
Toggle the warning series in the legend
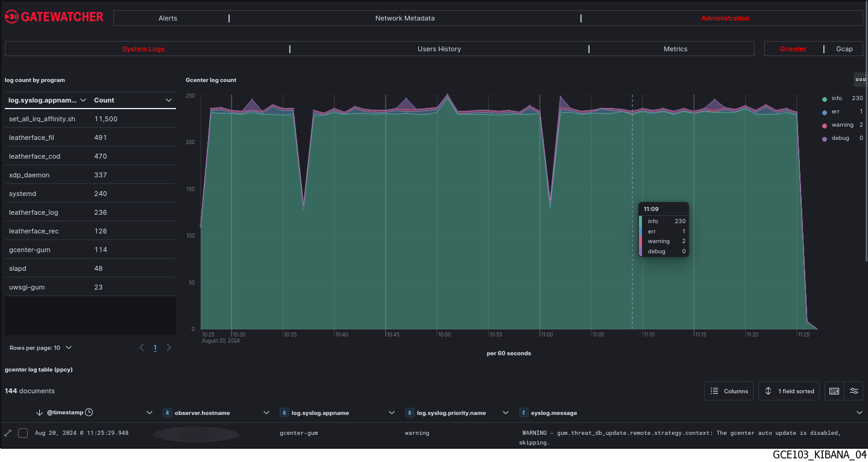pos(843,125)
